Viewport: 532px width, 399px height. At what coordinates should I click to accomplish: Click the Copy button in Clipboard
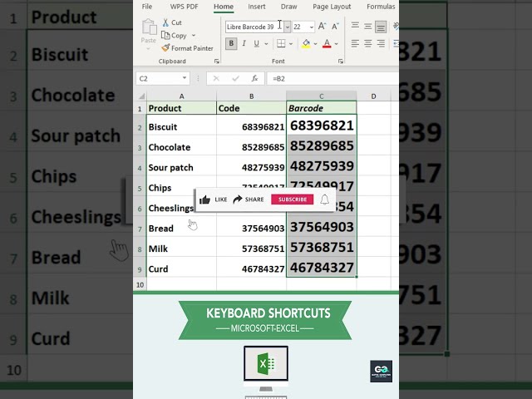click(x=174, y=35)
